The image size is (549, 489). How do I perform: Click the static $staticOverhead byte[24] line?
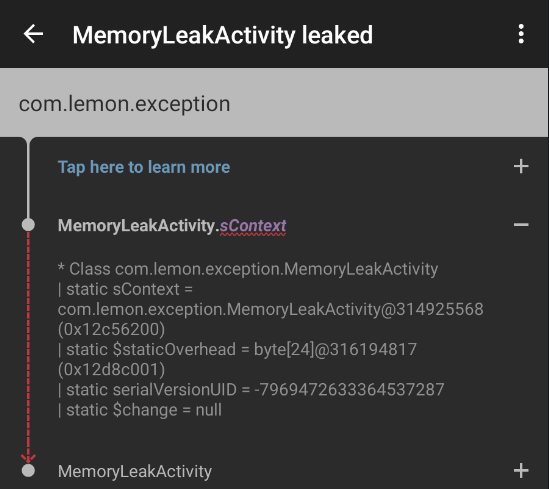click(x=237, y=359)
